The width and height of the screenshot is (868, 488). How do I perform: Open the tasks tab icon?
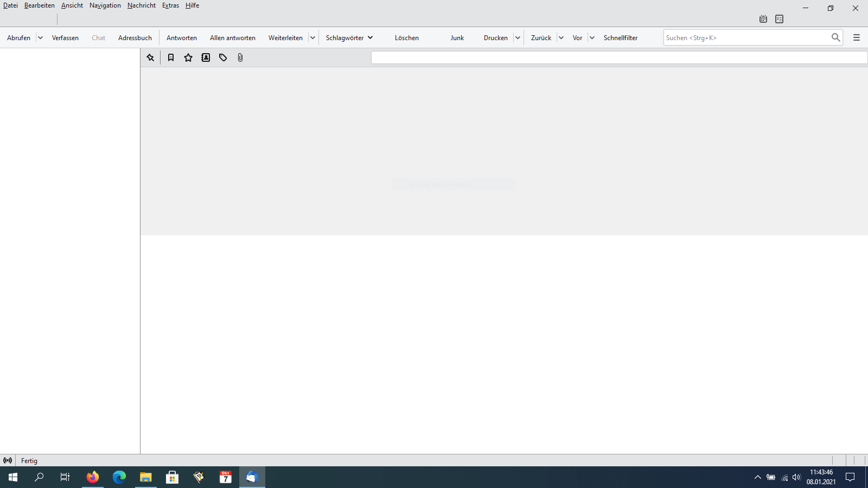[780, 19]
